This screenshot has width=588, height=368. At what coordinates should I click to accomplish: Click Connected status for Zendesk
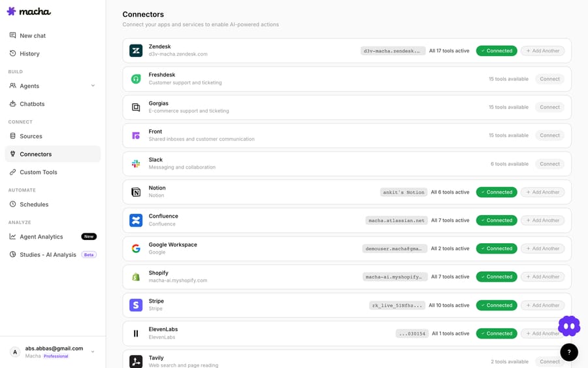pos(497,50)
